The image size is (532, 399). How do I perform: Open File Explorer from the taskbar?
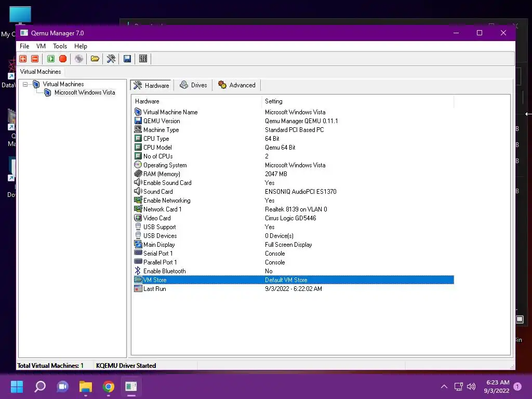pos(86,387)
